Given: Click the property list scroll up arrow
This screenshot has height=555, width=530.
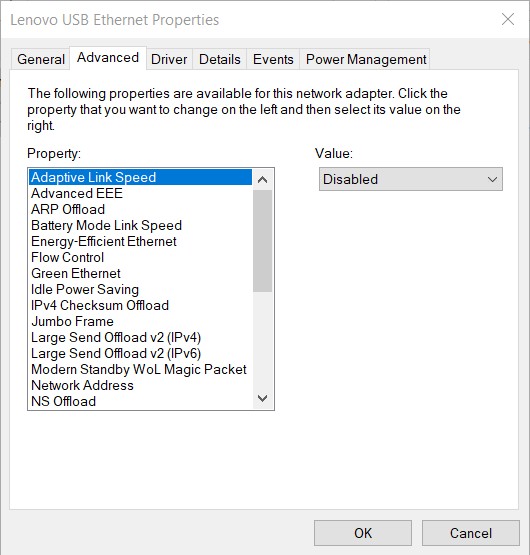Looking at the screenshot, I should point(262,180).
